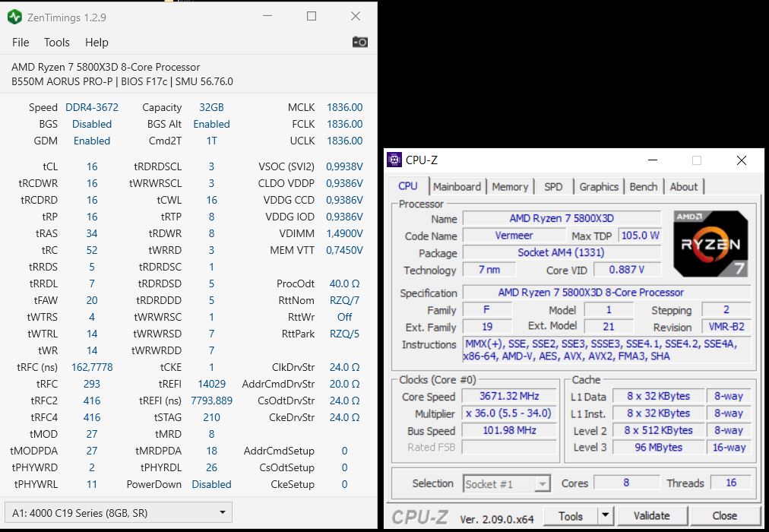Click the tREFI value 14029
This screenshot has width=769, height=532.
tap(211, 384)
